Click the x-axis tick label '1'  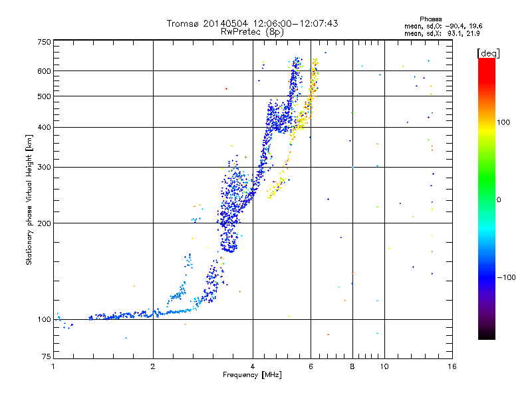(x=53, y=366)
